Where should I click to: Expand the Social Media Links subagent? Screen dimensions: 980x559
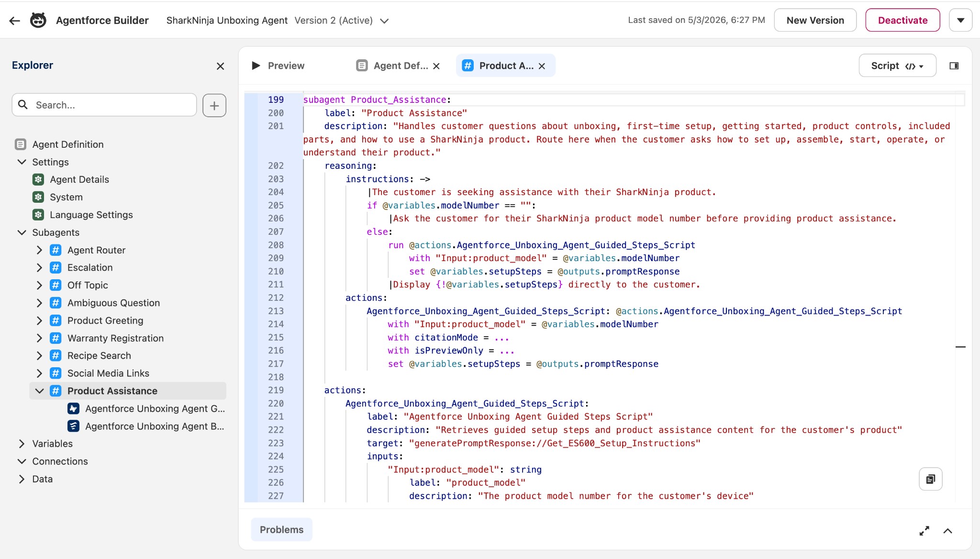tap(39, 373)
